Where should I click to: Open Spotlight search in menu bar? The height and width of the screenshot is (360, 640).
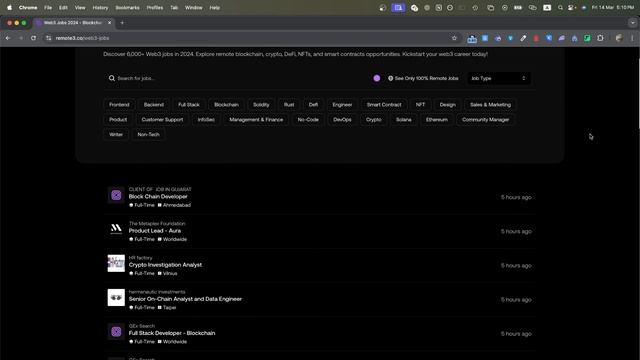[x=560, y=7]
